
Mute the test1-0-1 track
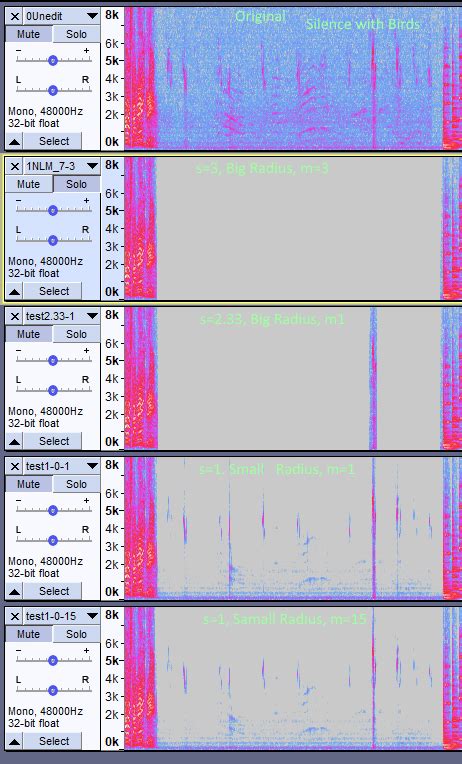28,484
